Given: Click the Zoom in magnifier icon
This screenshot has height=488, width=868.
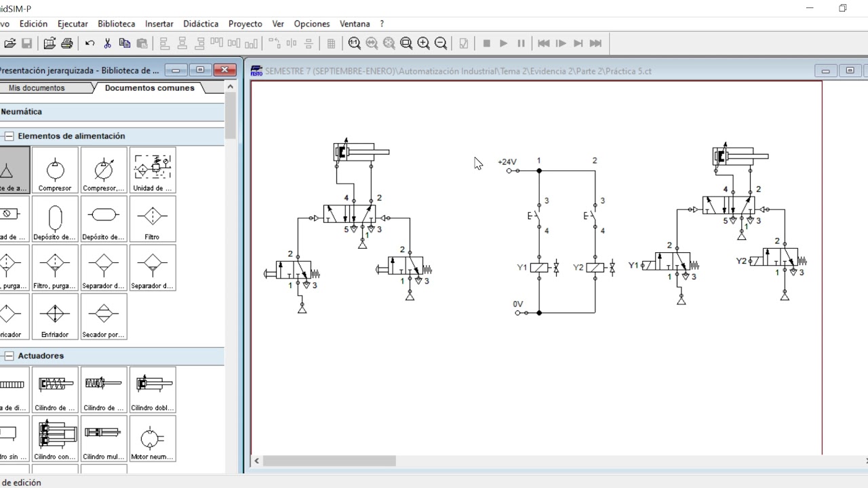Looking at the screenshot, I should 423,43.
